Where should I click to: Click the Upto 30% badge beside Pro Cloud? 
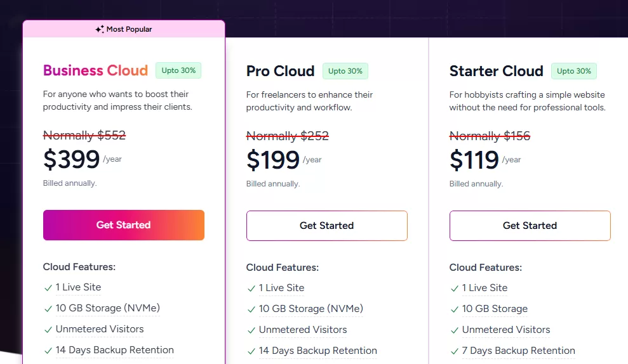click(x=345, y=71)
